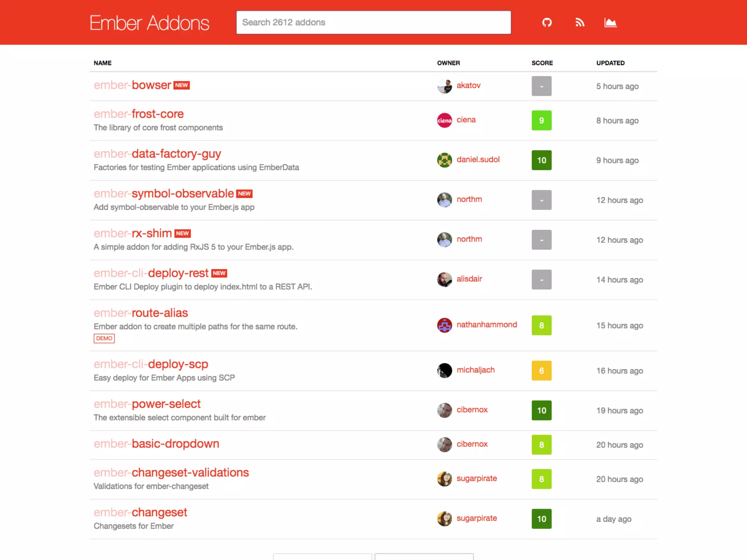This screenshot has height=560, width=747.
Task: Click michaljach's dark avatar image
Action: pos(444,370)
